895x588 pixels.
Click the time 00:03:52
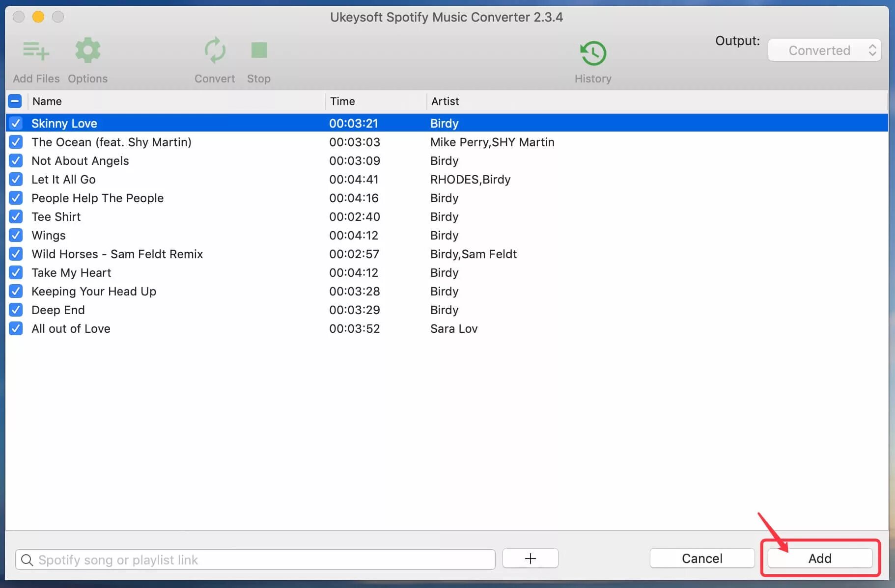tap(355, 328)
